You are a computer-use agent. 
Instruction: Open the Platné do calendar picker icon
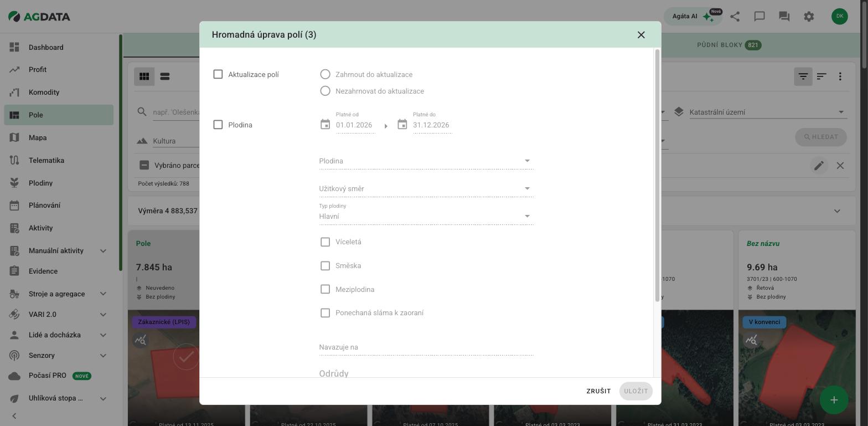(402, 125)
